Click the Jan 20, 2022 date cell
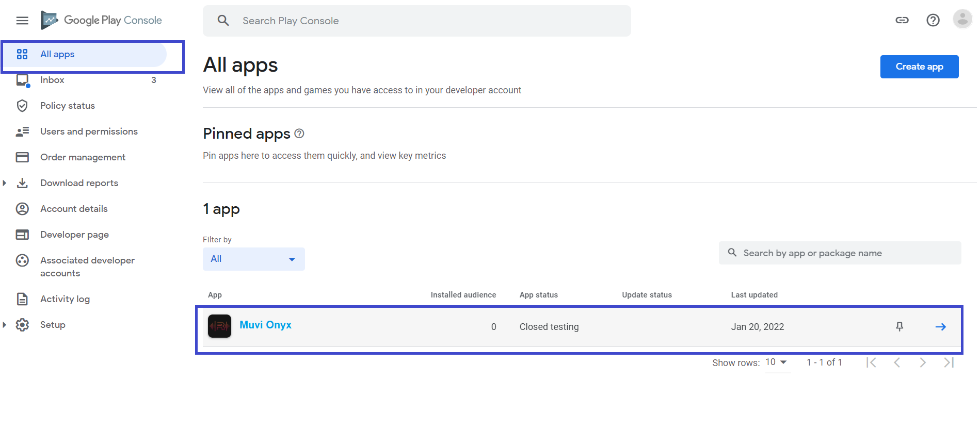The width and height of the screenshot is (980, 447). coord(757,327)
